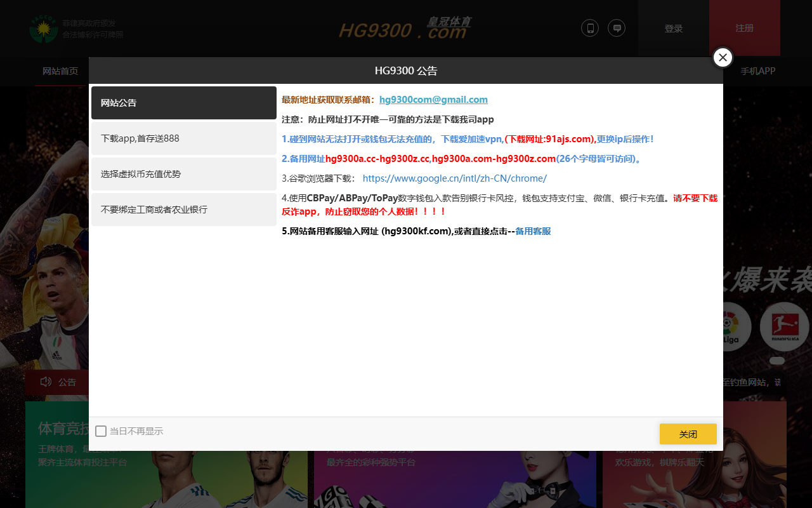Click the carousel indicator pill below league logos
This screenshot has width=812, height=508.
tap(777, 361)
